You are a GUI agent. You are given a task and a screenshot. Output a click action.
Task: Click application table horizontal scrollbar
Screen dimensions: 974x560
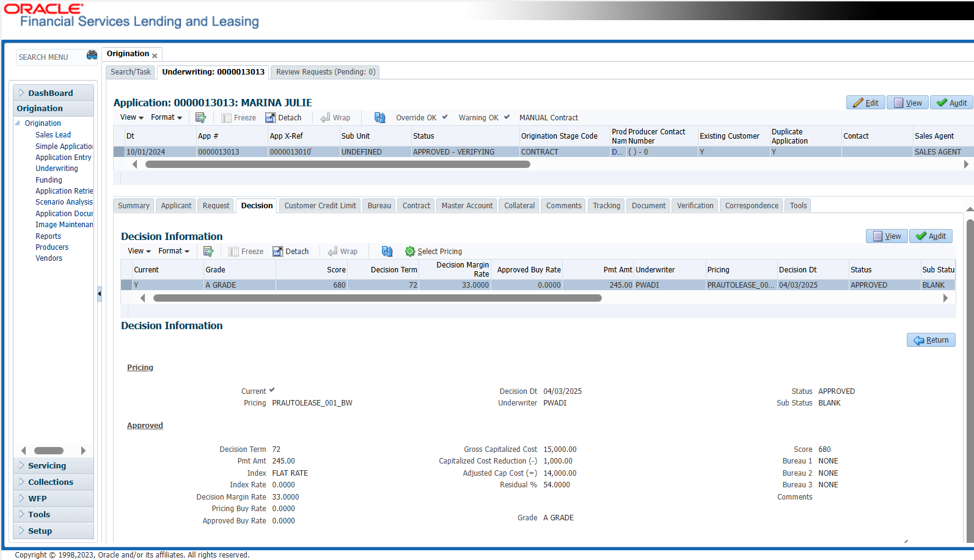click(337, 164)
